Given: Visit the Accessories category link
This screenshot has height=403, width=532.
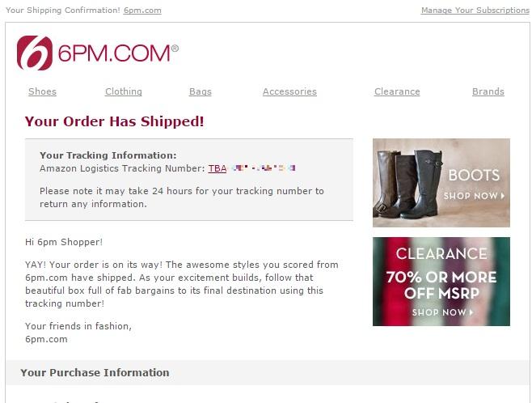Looking at the screenshot, I should [x=289, y=91].
